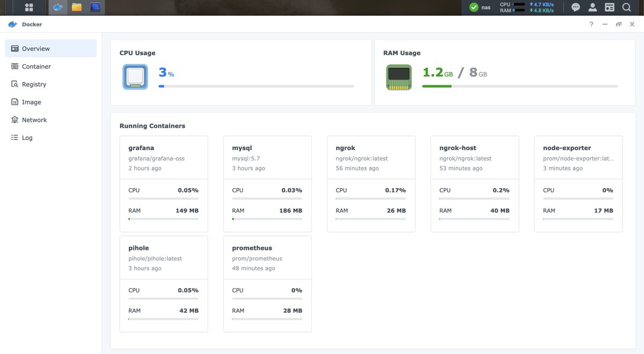The width and height of the screenshot is (644, 354).
Task: Click node-exporter's 17 MB RAM value
Action: [x=603, y=211]
